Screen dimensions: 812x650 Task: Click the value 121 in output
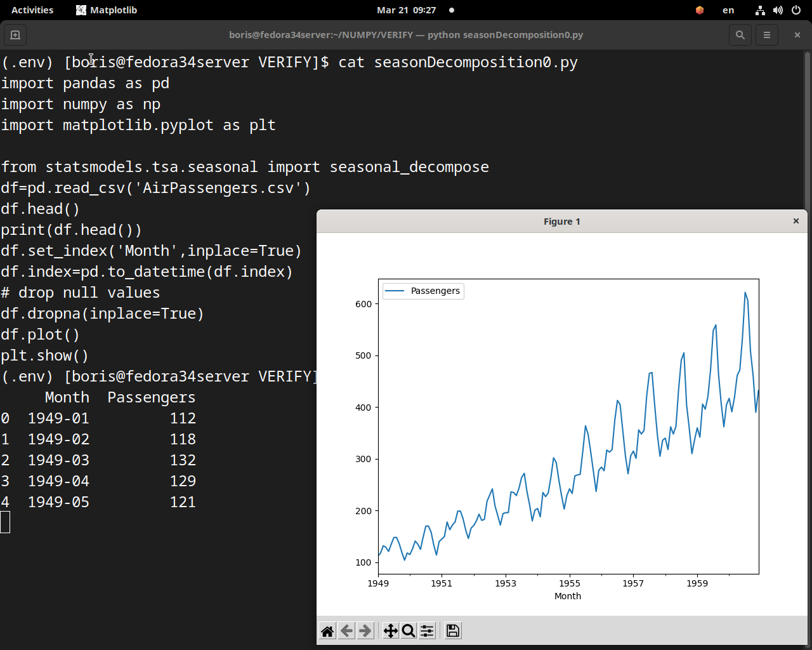coord(183,502)
